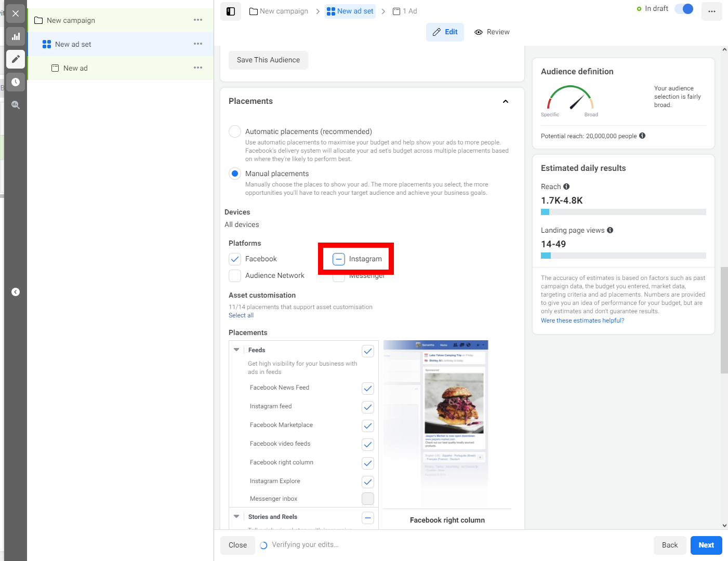
Task: Open the top-right more options ellipsis button
Action: click(712, 11)
